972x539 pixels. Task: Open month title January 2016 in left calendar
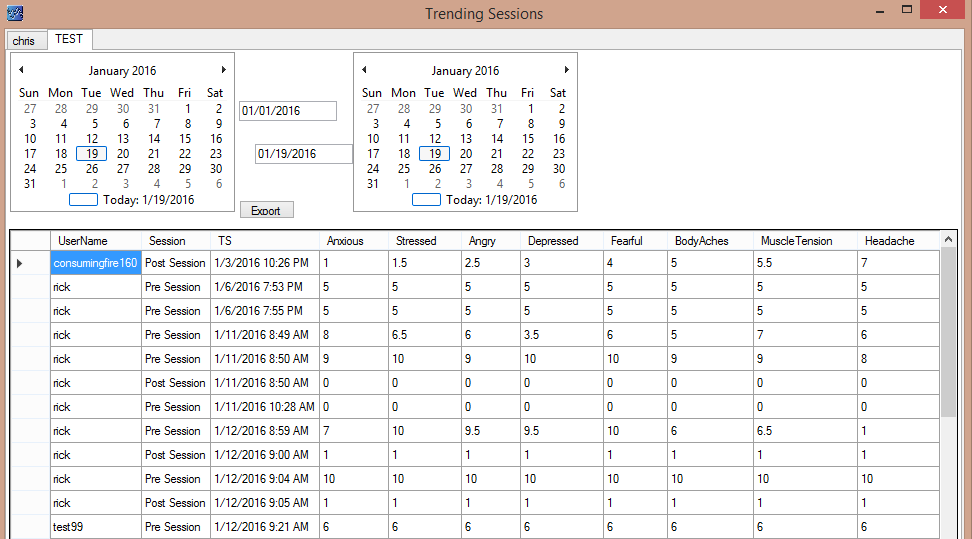[122, 71]
